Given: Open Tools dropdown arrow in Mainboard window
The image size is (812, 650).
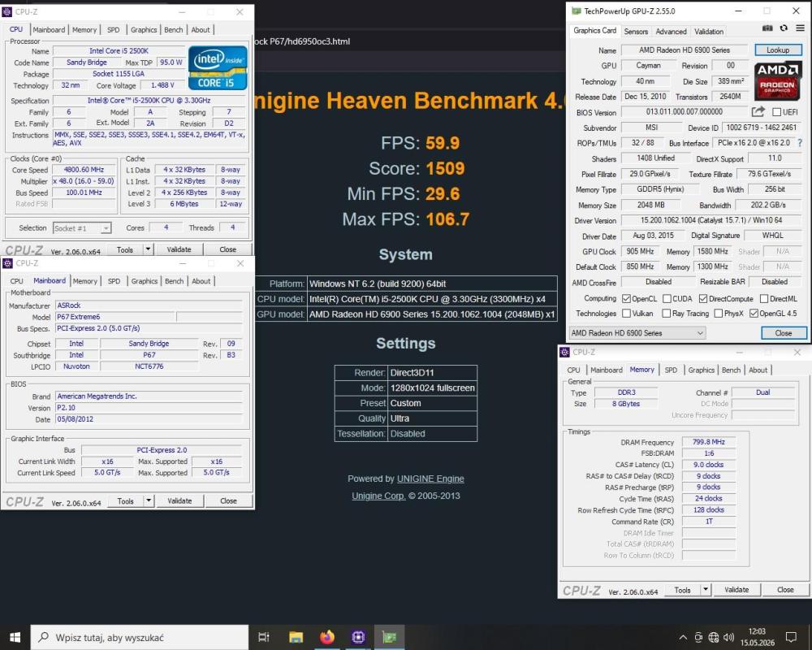Looking at the screenshot, I should [x=149, y=500].
